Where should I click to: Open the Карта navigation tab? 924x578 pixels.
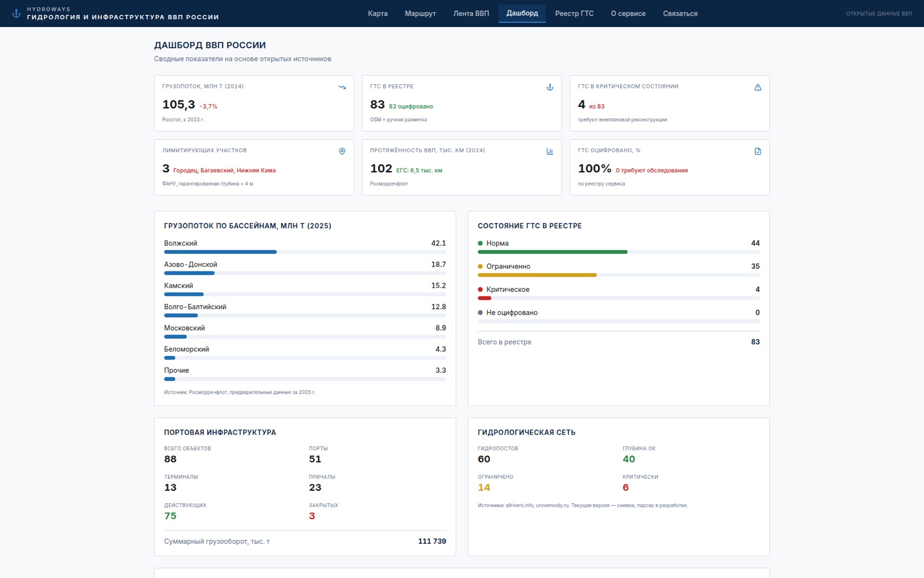[378, 13]
